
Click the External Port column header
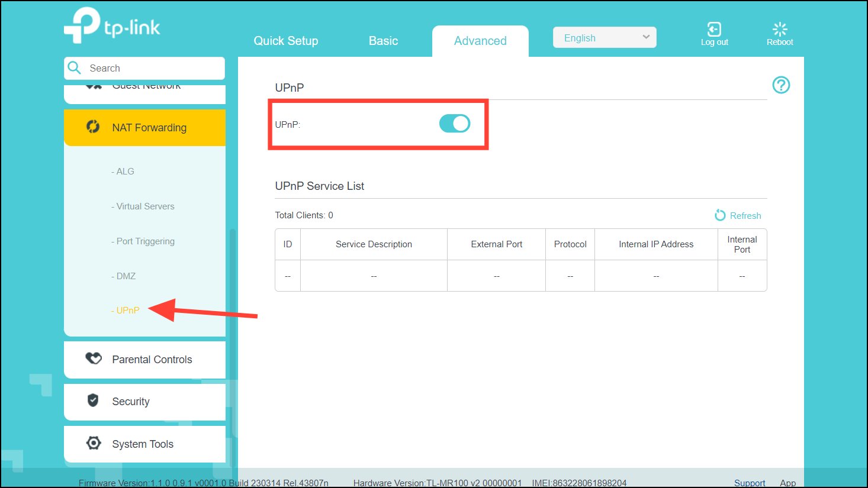(x=496, y=244)
